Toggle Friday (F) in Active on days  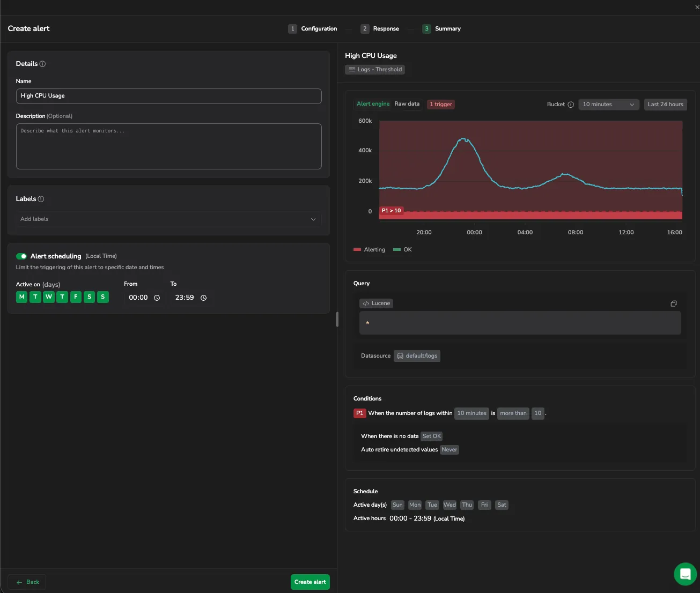(76, 297)
